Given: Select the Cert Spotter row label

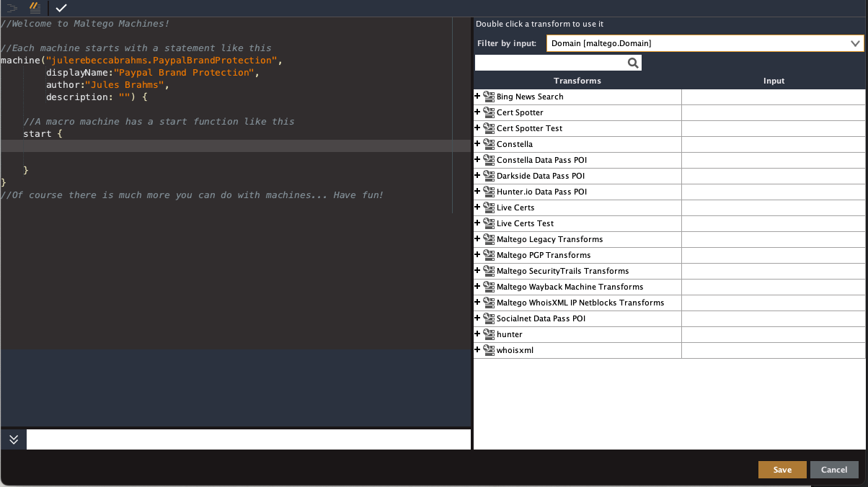Looking at the screenshot, I should [x=520, y=112].
